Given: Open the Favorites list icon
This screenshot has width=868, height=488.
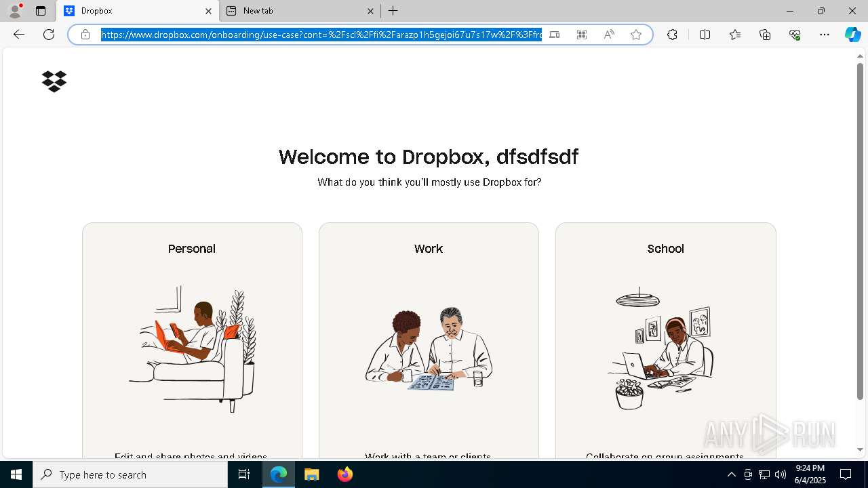Looking at the screenshot, I should click(x=735, y=35).
